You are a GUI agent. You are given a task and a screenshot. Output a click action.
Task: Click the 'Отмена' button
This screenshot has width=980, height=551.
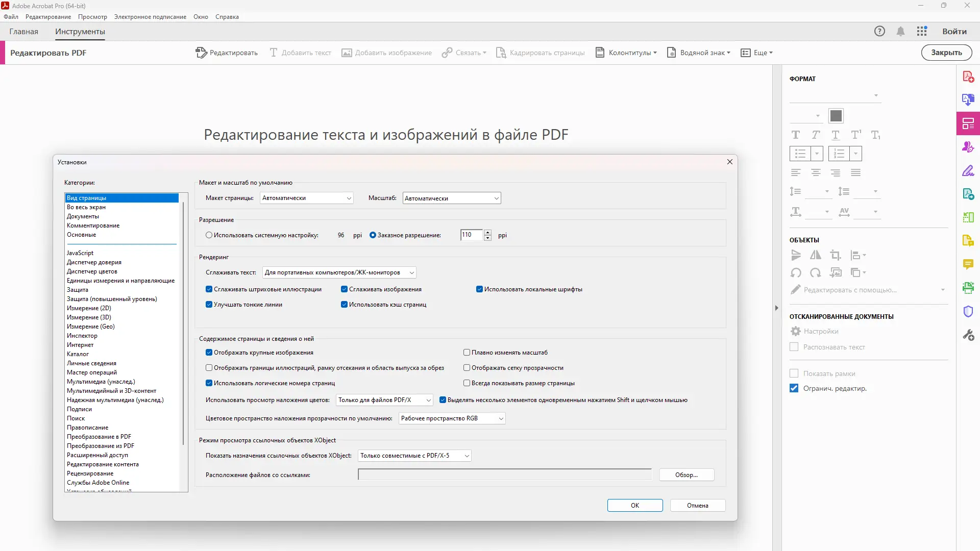(x=697, y=506)
